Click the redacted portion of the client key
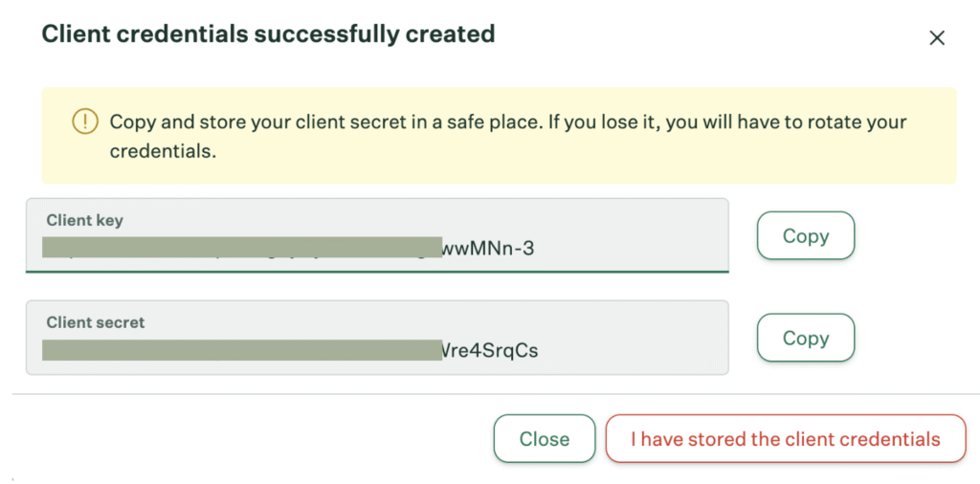 coord(239,249)
